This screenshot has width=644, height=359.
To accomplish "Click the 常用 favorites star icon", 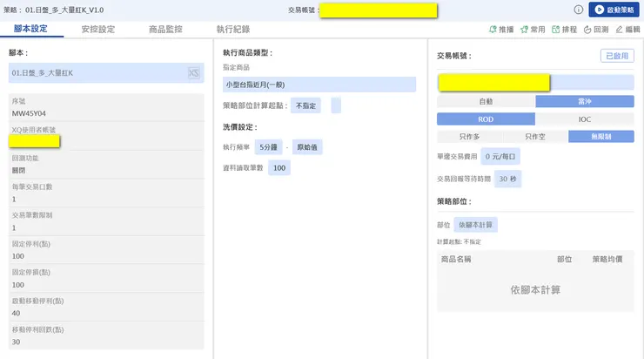I will [525, 30].
